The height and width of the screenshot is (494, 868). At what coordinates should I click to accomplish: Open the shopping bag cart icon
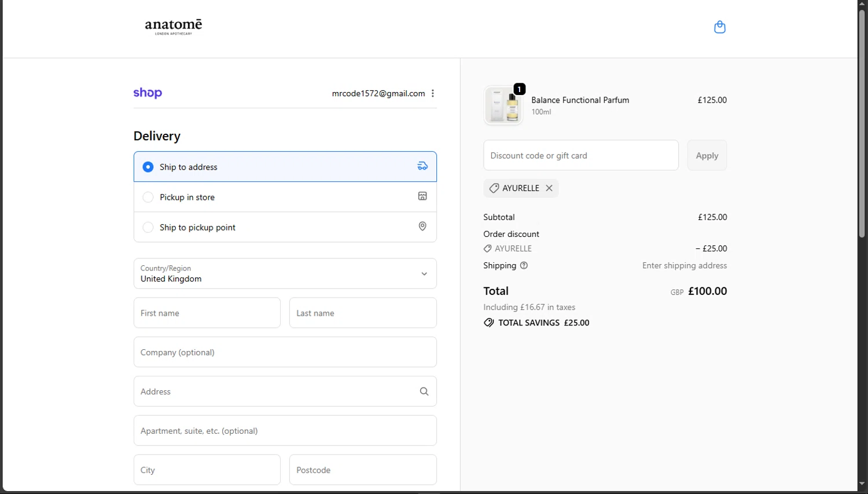(719, 27)
